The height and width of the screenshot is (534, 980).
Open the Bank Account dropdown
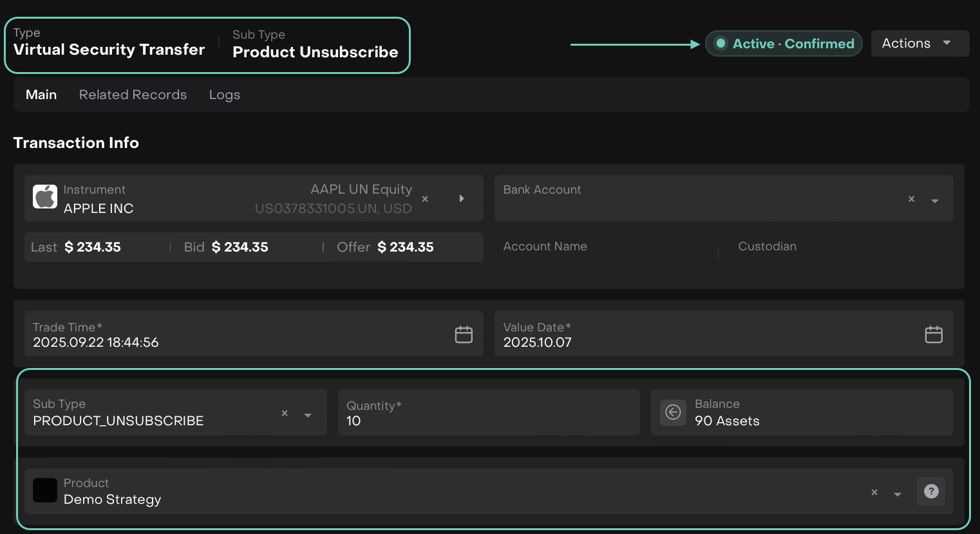tap(935, 201)
